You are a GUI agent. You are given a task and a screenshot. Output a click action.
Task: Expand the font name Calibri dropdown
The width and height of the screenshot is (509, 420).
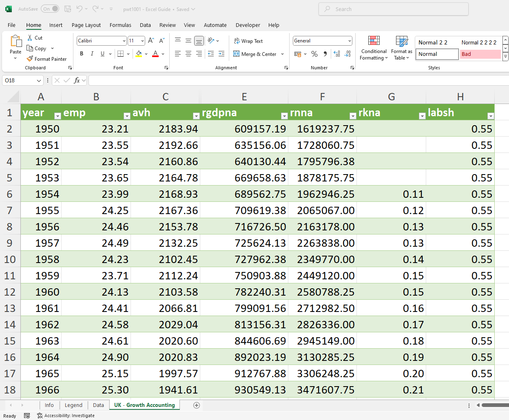tap(124, 41)
